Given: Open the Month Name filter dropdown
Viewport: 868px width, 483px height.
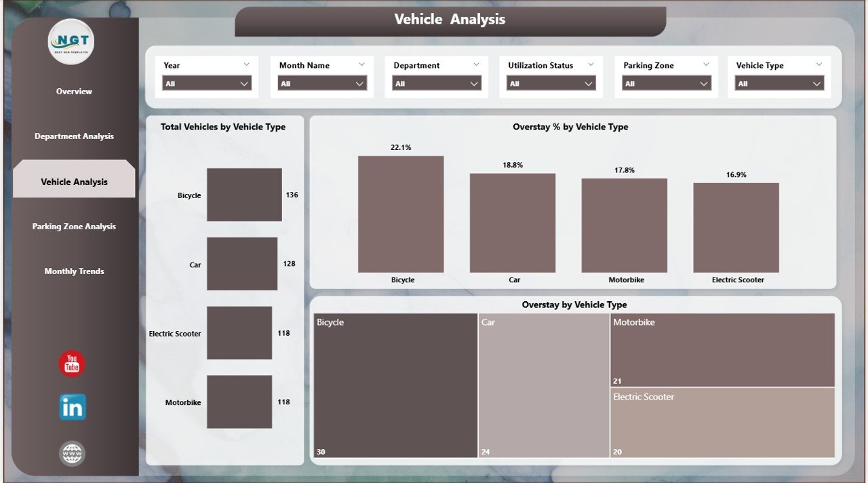Looking at the screenshot, I should tap(323, 83).
